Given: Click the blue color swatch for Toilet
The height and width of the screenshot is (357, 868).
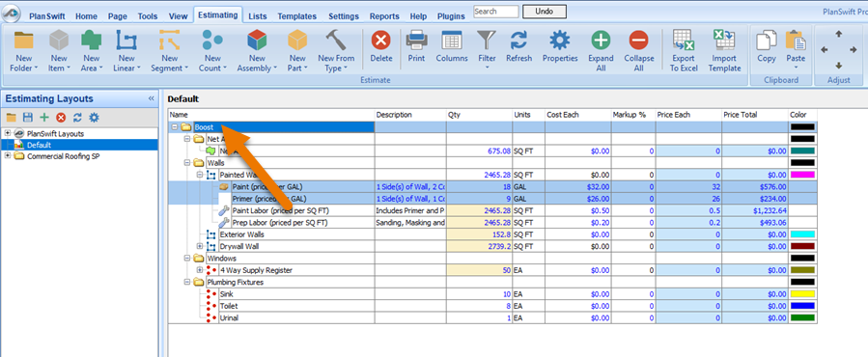Looking at the screenshot, I should pos(802,306).
